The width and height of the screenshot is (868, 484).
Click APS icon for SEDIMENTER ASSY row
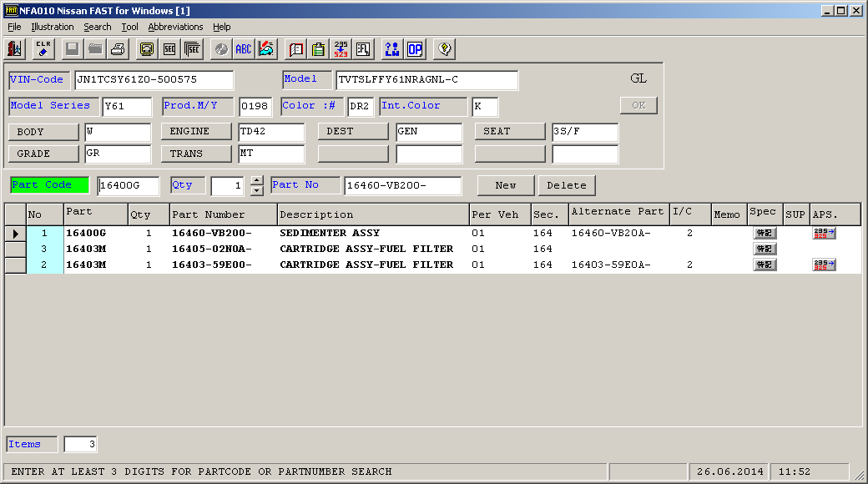pyautogui.click(x=824, y=233)
